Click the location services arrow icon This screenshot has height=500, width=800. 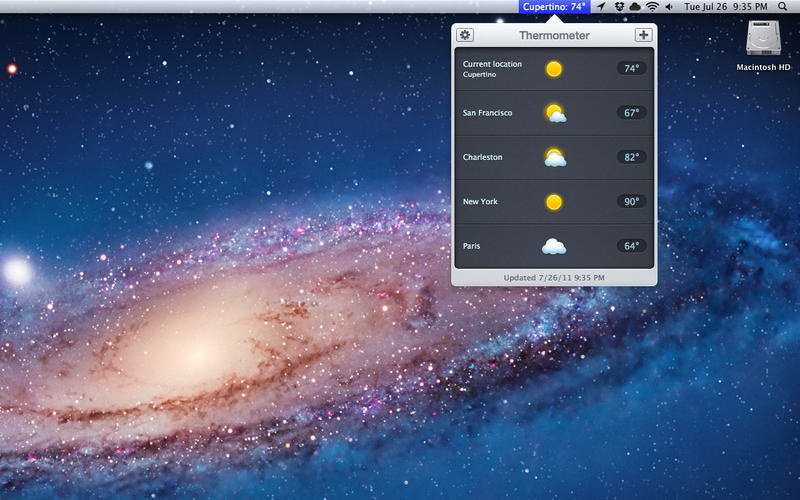(x=601, y=6)
